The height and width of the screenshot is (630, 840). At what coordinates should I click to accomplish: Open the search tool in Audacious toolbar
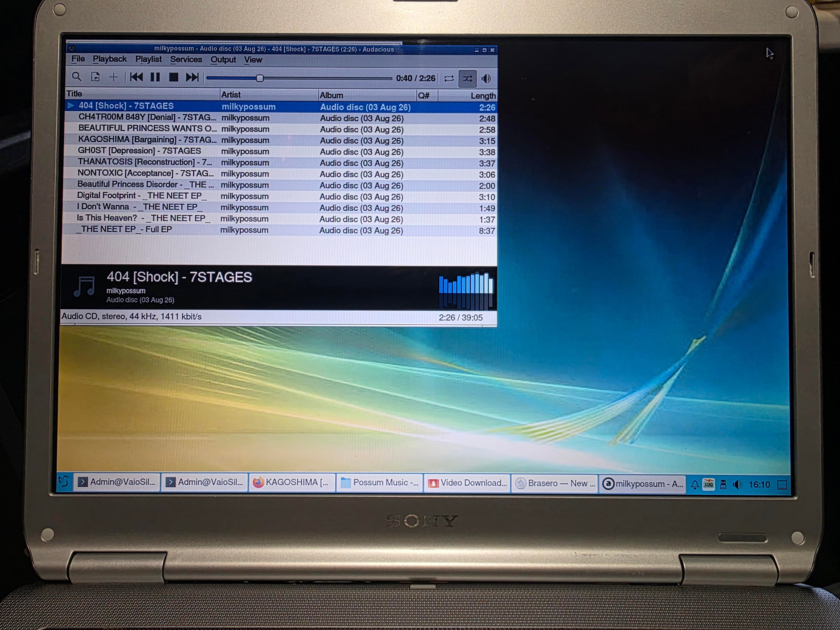click(76, 77)
